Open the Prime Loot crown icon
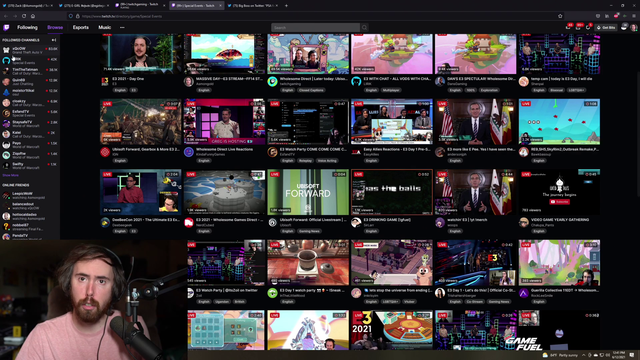Viewport: 640px width, 360px height. (x=568, y=27)
